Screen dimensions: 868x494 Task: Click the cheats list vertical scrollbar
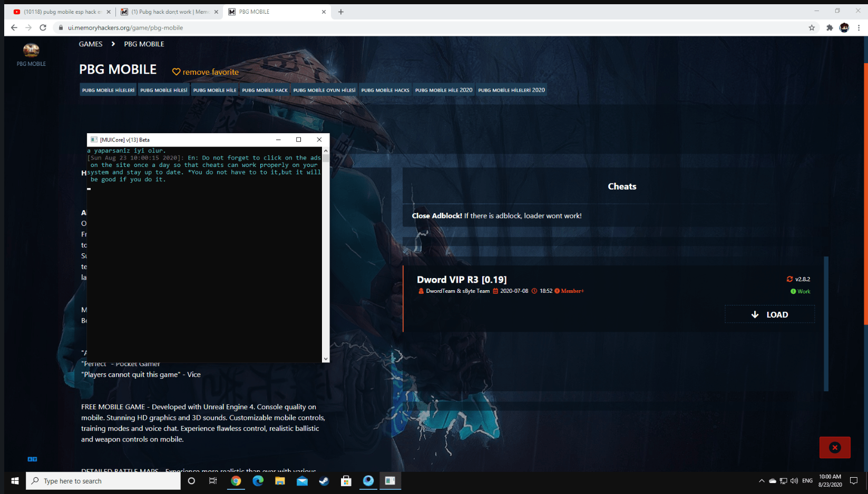826,324
